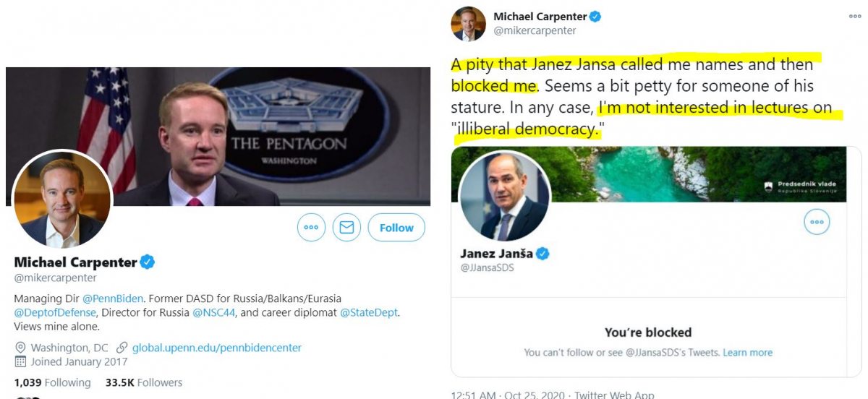Open the profile more-options ellipsis button
This screenshot has height=399, width=868.
(312, 228)
